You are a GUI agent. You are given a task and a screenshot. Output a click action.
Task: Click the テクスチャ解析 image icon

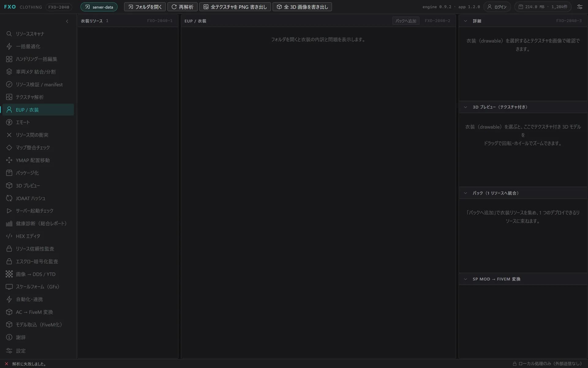point(9,97)
